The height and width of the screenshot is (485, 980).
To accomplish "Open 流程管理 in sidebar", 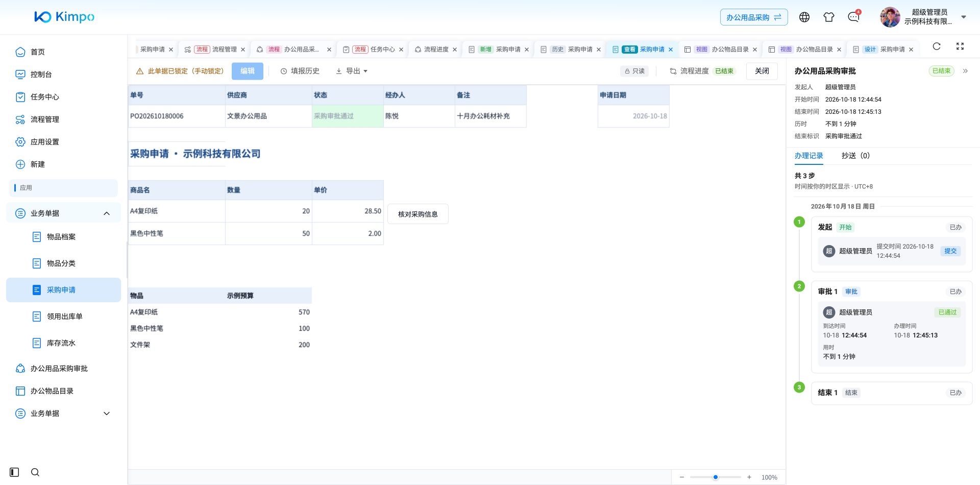I will pyautogui.click(x=63, y=119).
